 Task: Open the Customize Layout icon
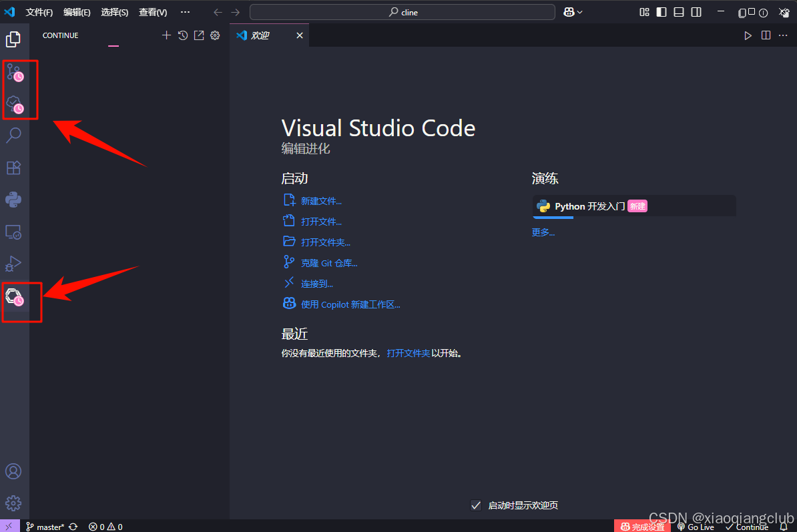coord(645,12)
